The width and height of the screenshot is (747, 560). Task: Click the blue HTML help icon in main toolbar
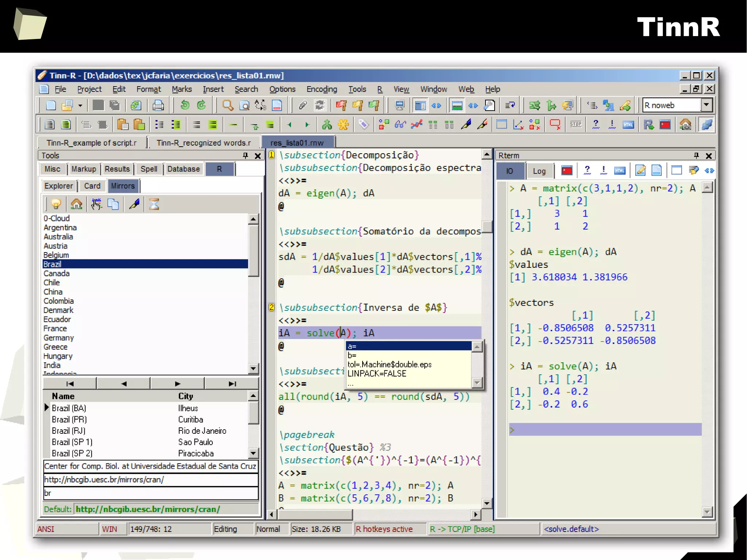pyautogui.click(x=628, y=125)
